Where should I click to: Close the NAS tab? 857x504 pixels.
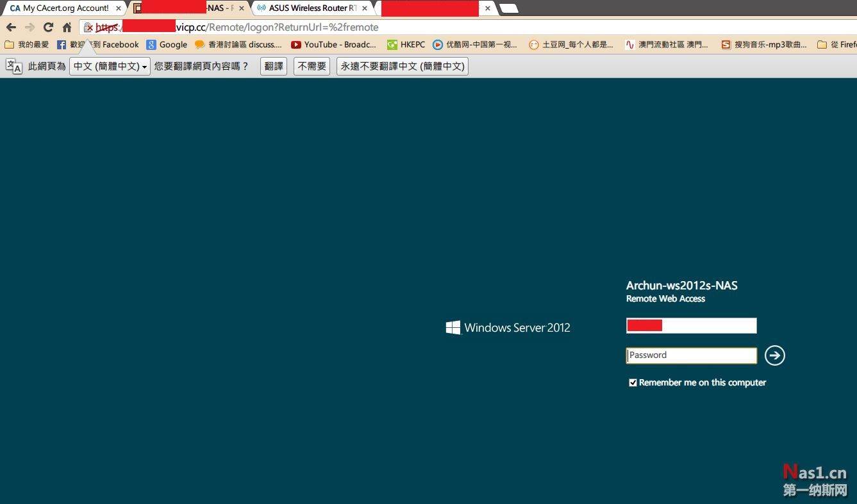(242, 8)
